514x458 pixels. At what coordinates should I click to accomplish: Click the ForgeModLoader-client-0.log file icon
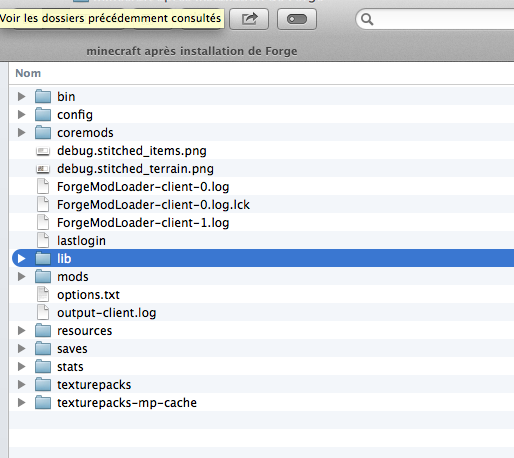tap(43, 186)
